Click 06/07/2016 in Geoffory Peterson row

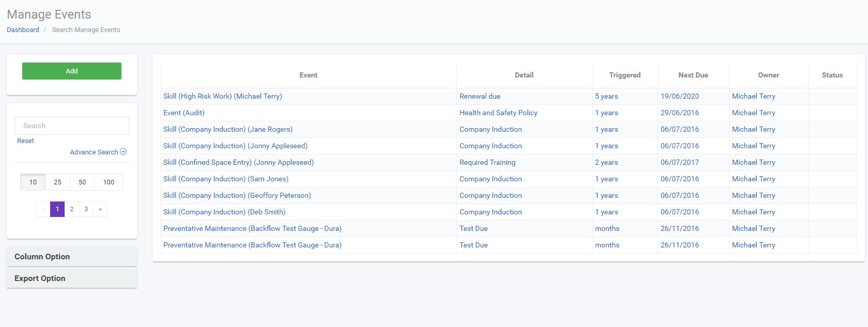point(680,195)
